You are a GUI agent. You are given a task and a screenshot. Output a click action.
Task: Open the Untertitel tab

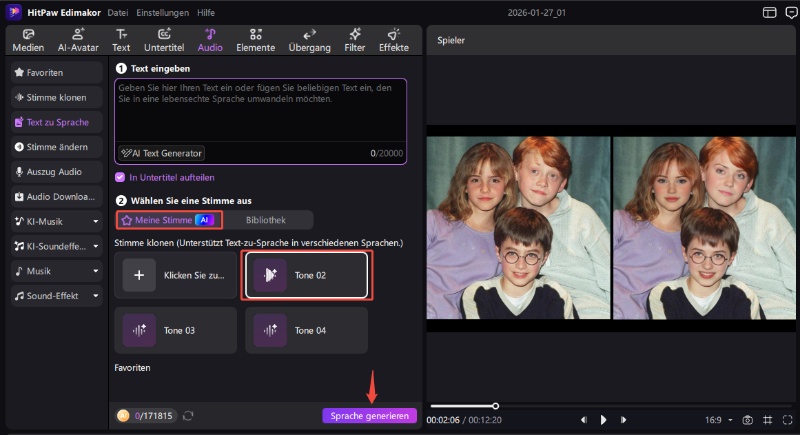164,40
